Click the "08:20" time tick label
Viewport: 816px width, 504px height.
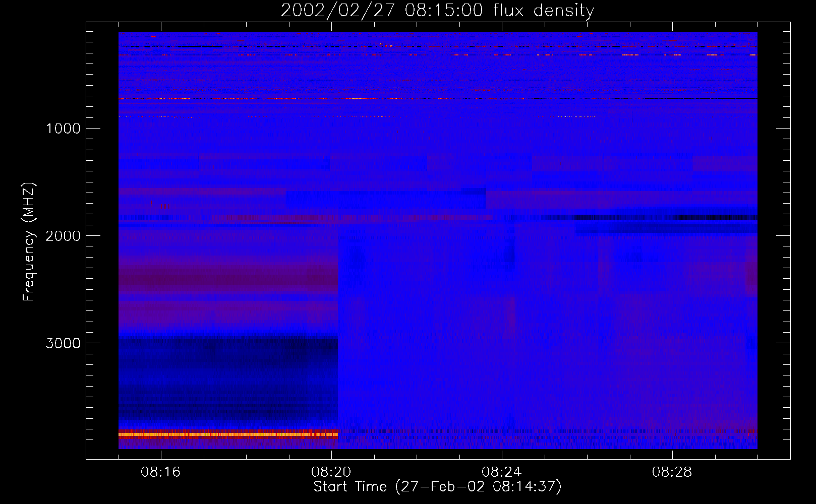pos(331,472)
